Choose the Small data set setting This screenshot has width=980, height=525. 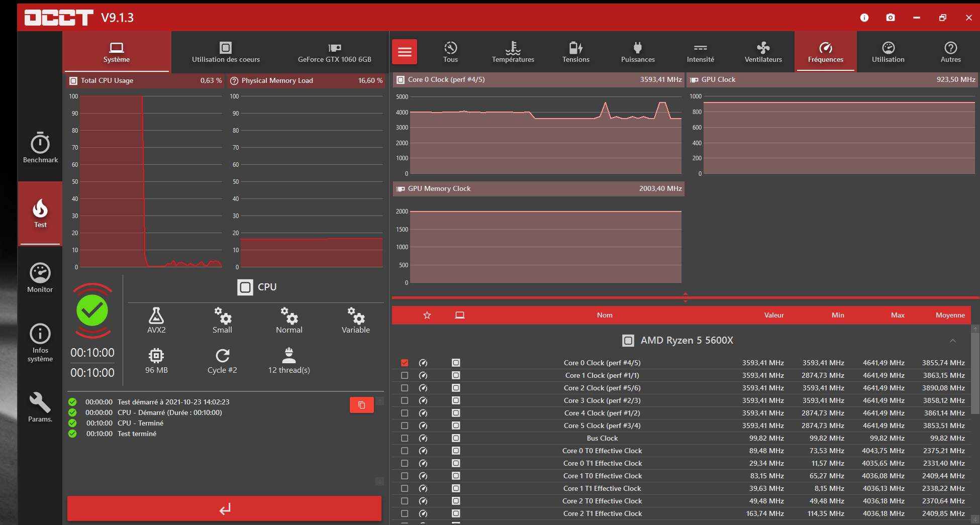coord(222,321)
